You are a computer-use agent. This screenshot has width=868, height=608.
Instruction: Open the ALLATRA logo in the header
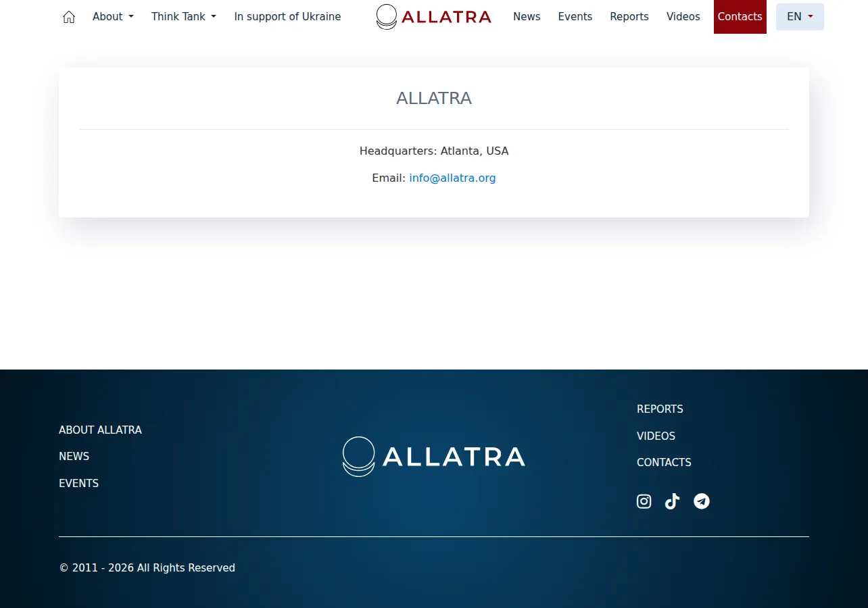(434, 17)
